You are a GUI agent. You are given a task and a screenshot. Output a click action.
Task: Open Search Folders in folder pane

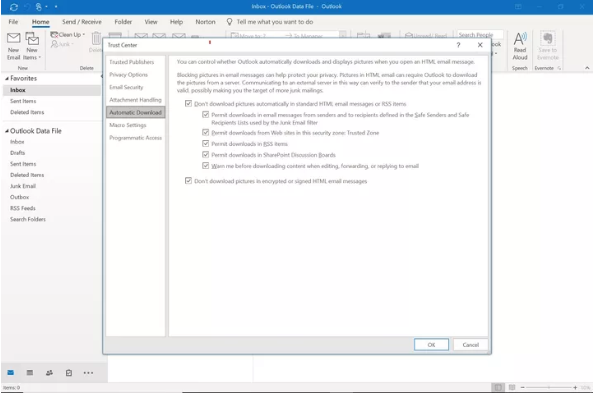pyautogui.click(x=28, y=219)
